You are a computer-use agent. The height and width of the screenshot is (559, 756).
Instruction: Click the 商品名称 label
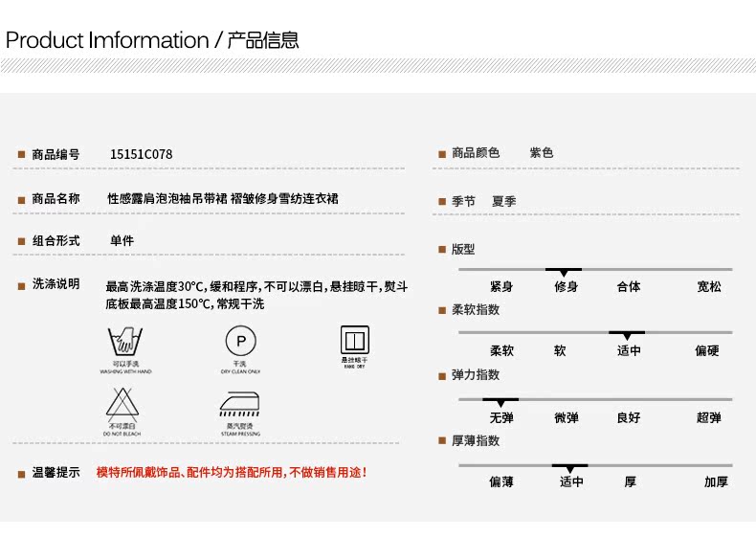click(x=56, y=199)
